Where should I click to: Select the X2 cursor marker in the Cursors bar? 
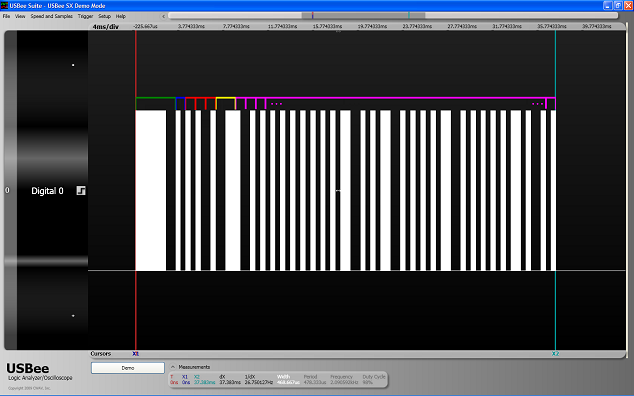pyautogui.click(x=556, y=354)
